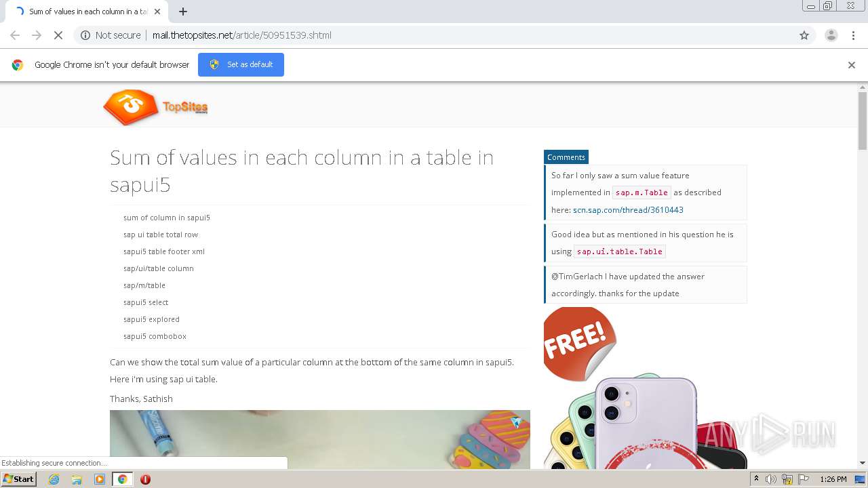Image resolution: width=868 pixels, height=488 pixels.
Task: Click the Chrome icon in the notification bar
Action: (18, 65)
